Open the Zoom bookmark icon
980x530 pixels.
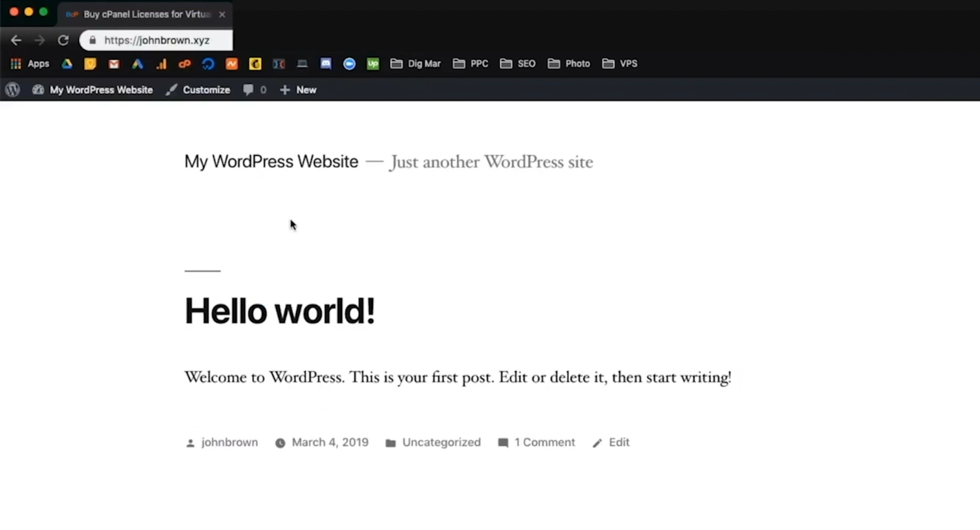(349, 64)
